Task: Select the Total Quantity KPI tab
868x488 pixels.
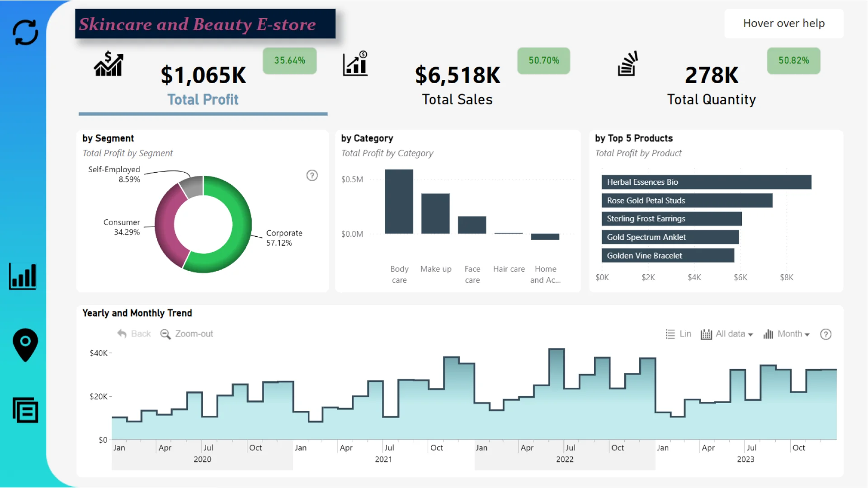Action: pyautogui.click(x=712, y=100)
